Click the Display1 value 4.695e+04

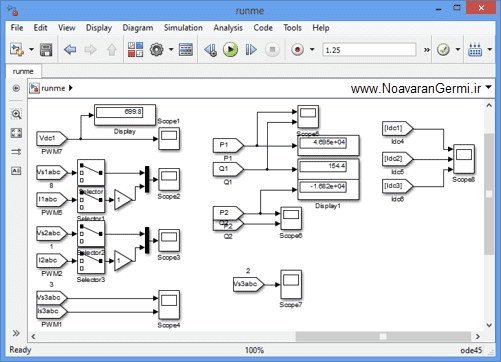coord(323,142)
